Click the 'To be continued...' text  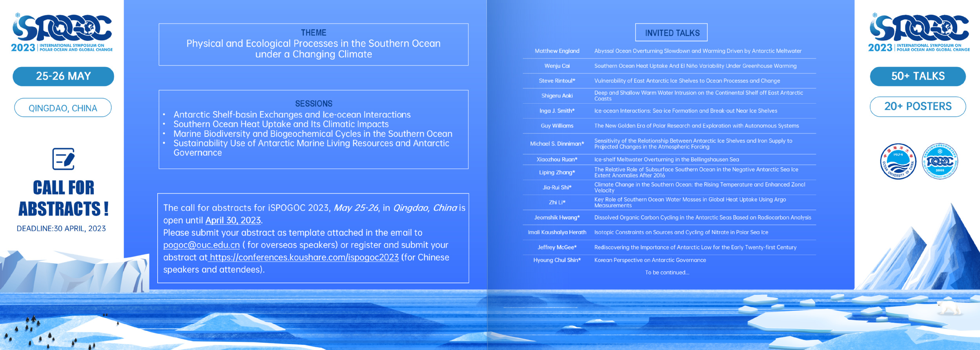[x=667, y=272]
